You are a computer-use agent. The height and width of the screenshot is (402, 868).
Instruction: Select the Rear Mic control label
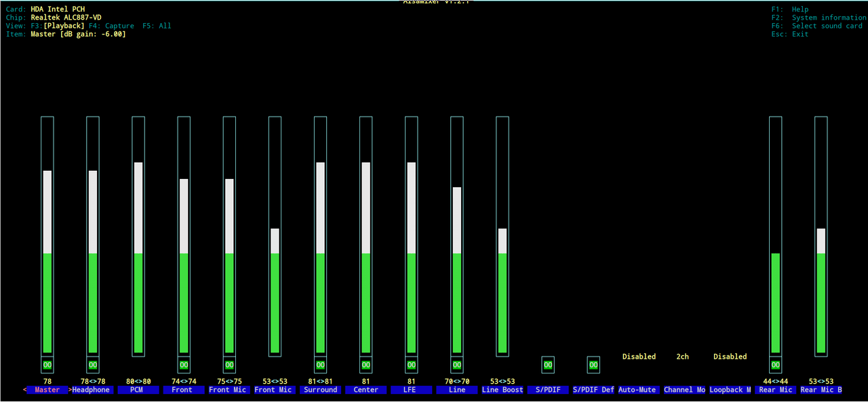click(x=775, y=390)
